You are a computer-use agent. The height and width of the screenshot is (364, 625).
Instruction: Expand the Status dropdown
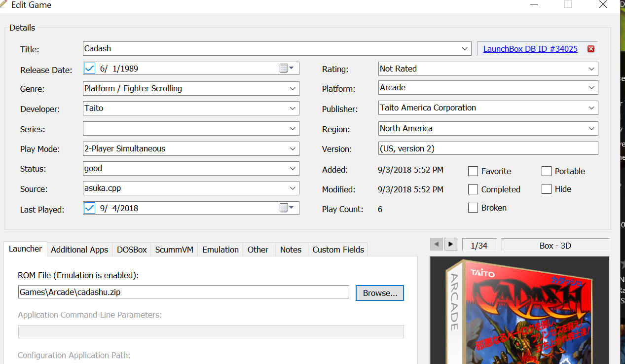[293, 169]
